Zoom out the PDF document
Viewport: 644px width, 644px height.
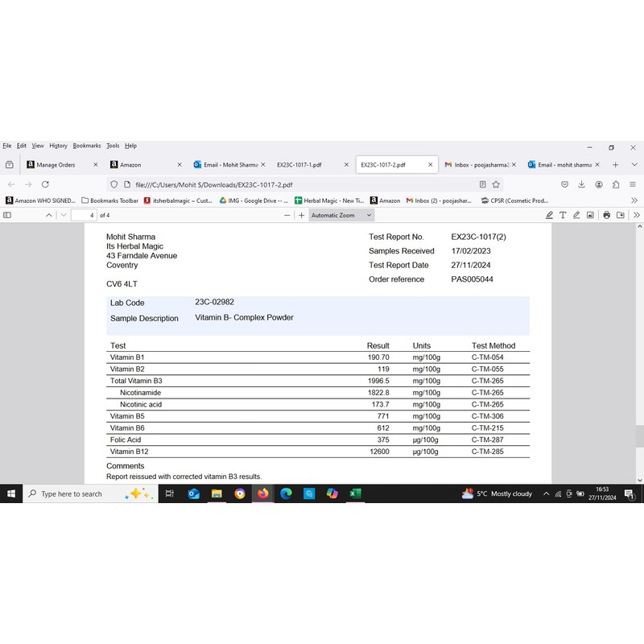287,216
